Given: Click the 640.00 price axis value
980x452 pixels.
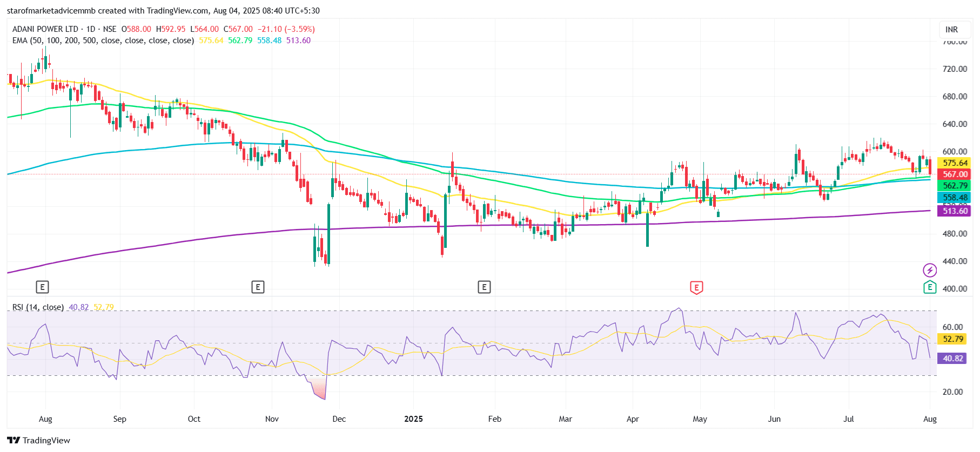Looking at the screenshot, I should 955,124.
